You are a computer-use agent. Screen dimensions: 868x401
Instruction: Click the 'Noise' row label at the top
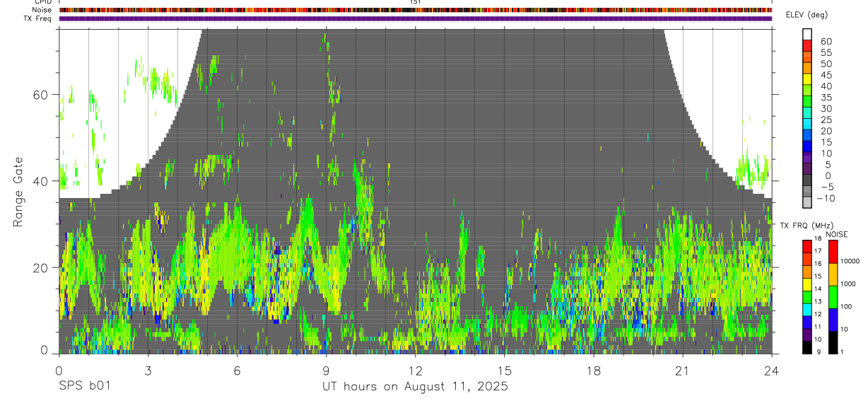tap(42, 11)
